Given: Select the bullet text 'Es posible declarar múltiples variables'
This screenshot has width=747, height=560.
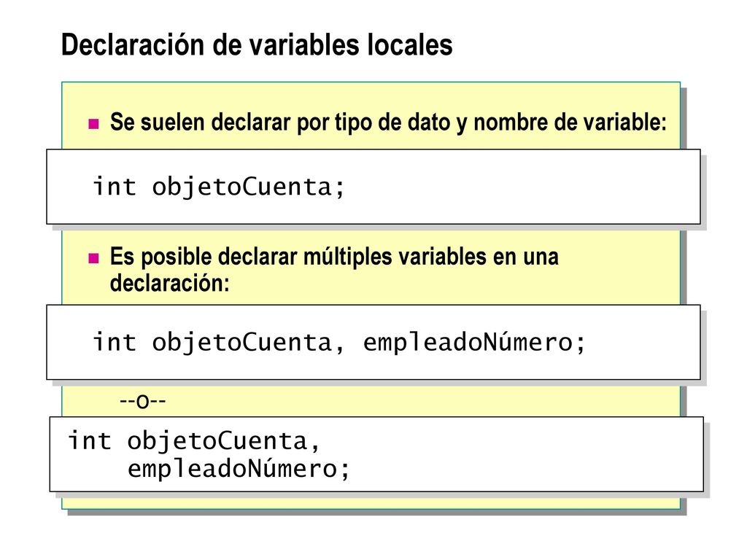Looking at the screenshot, I should click(298, 257).
